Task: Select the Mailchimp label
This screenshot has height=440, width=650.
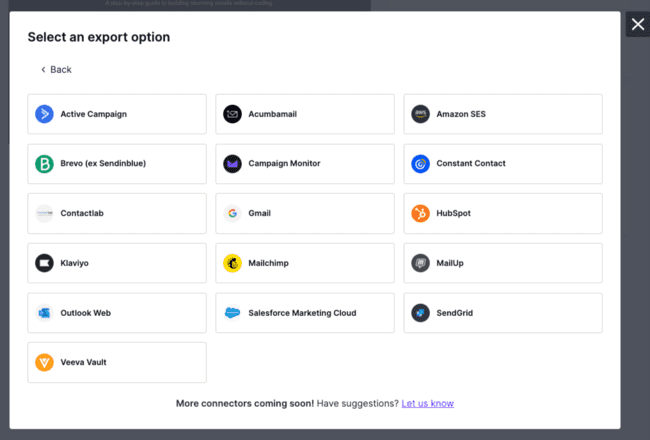Action: coord(268,263)
